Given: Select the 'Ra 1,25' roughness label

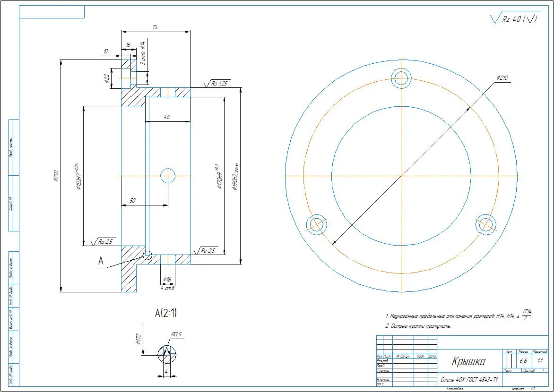Looking at the screenshot, I should click(x=219, y=83).
